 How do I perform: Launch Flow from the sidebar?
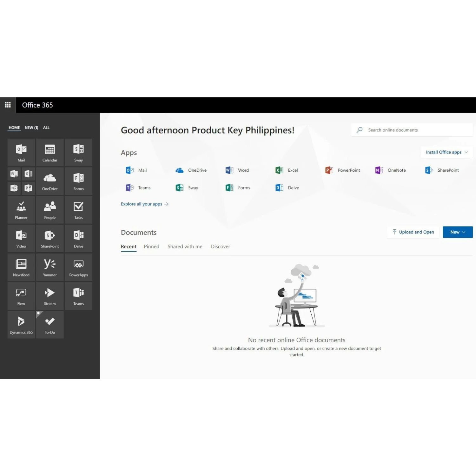click(21, 296)
